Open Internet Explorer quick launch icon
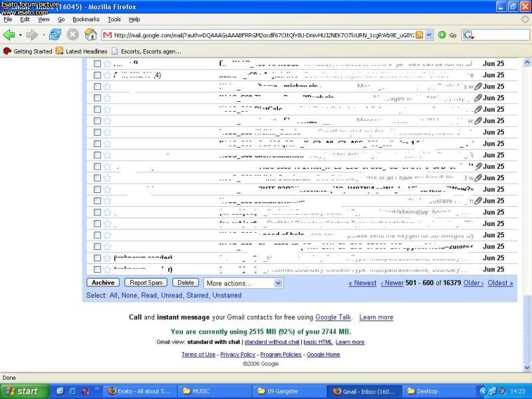The width and height of the screenshot is (532, 399). (x=72, y=391)
